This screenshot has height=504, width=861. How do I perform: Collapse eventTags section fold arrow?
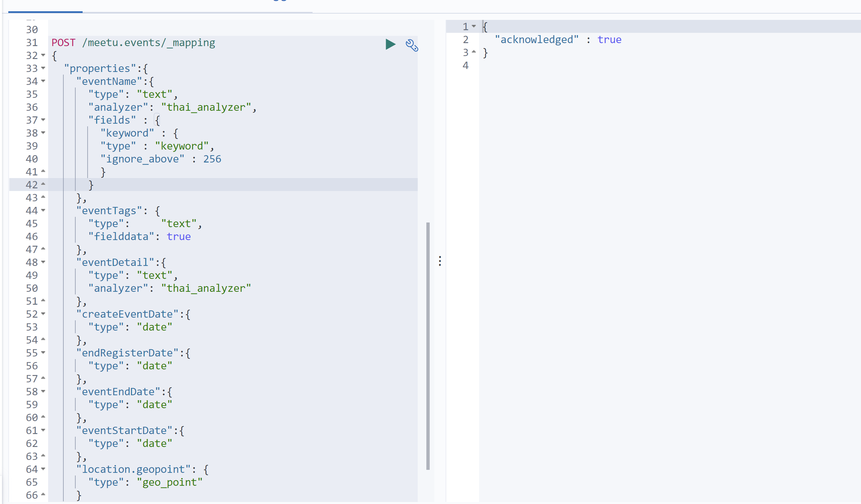coord(43,211)
